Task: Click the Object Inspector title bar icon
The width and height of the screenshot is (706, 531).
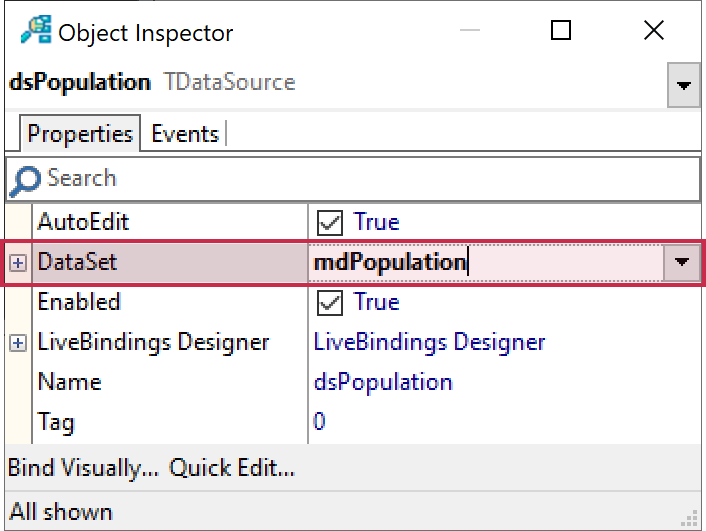Action: click(36, 32)
